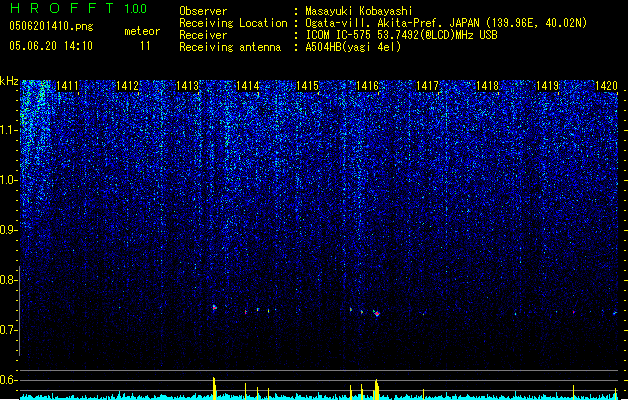Viewport: 629px width, 400px height.
Task: Click the 1419 time marker
Action: 548,85
